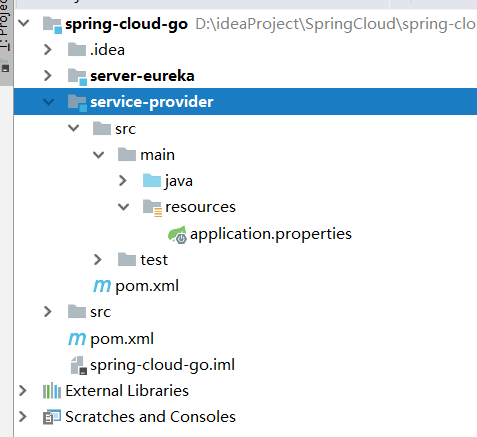Image resolution: width=477 pixels, height=437 pixels.
Task: Click the spring-cloud-go.iml file icon
Action: [x=79, y=365]
